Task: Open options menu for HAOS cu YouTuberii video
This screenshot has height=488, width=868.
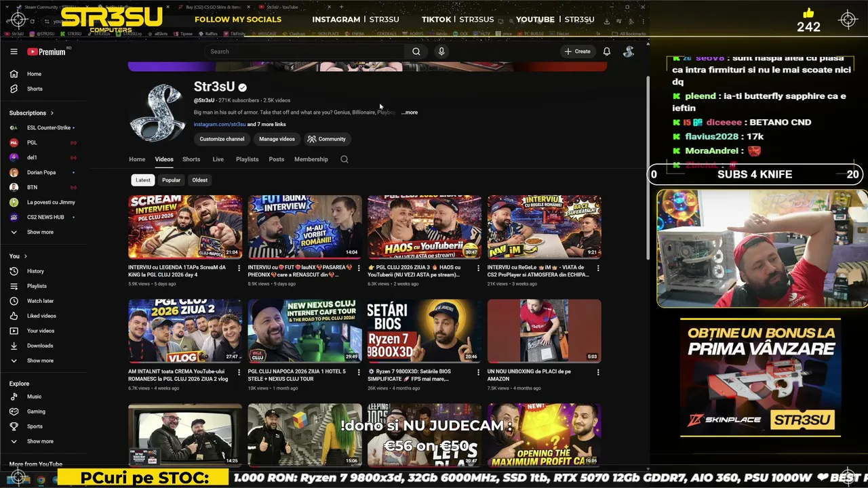Action: pyautogui.click(x=478, y=268)
